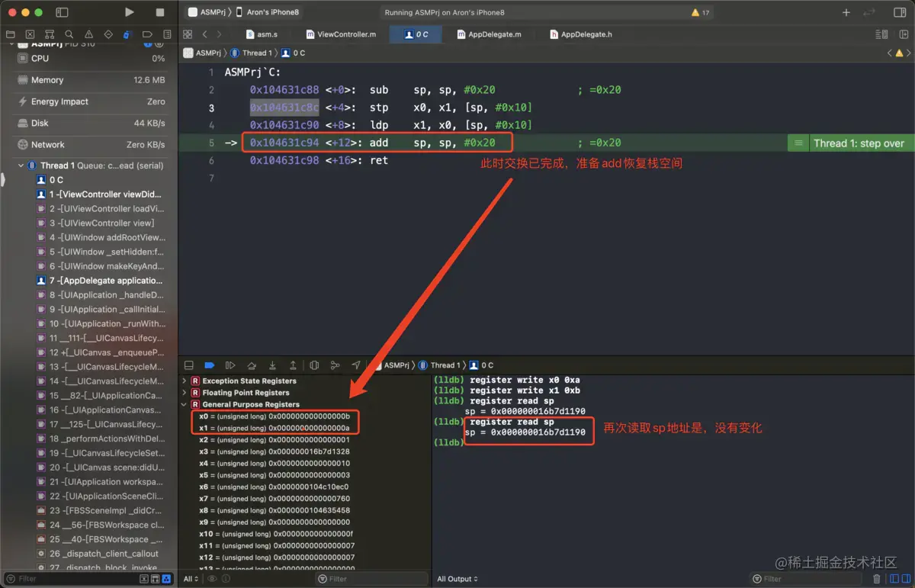Click the ASMPrj breadcrumb in the jump bar
This screenshot has height=588, width=915.
pyautogui.click(x=202, y=53)
